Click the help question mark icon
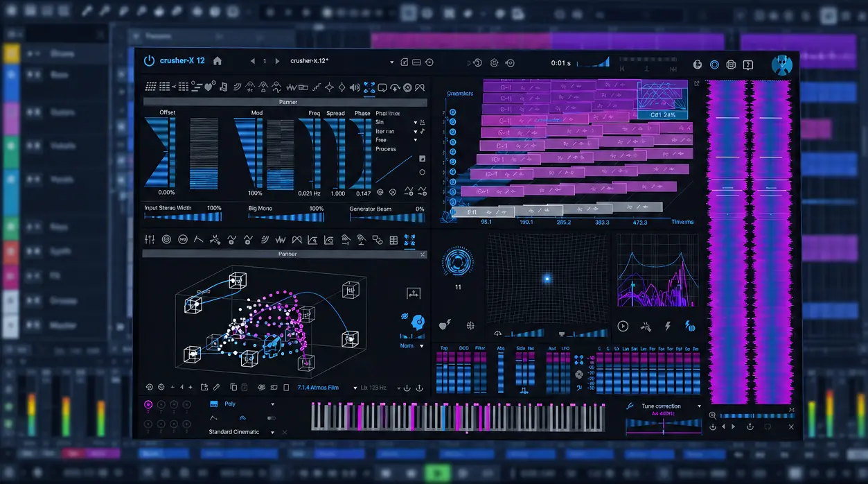The image size is (868, 484). click(748, 64)
